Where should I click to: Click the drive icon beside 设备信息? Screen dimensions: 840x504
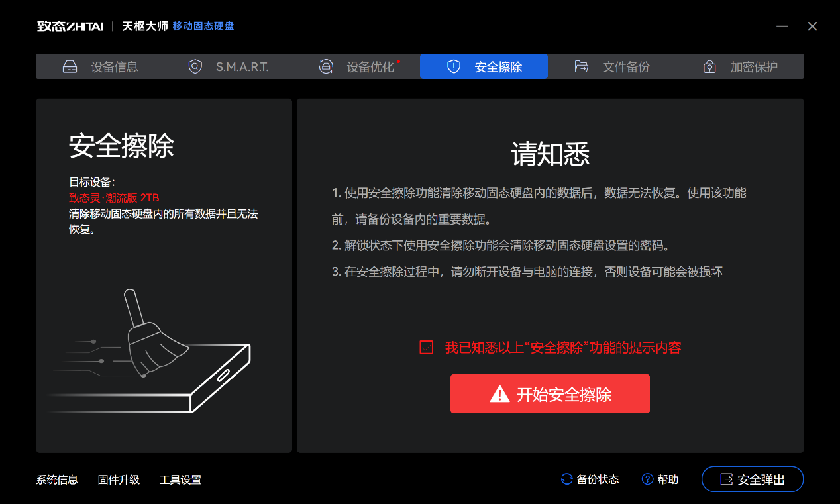point(70,66)
